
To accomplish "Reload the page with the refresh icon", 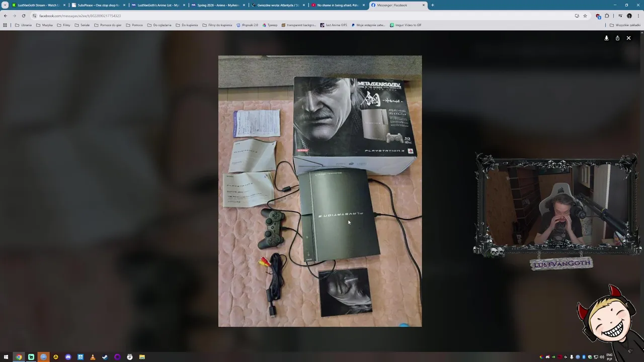I will tap(23, 16).
